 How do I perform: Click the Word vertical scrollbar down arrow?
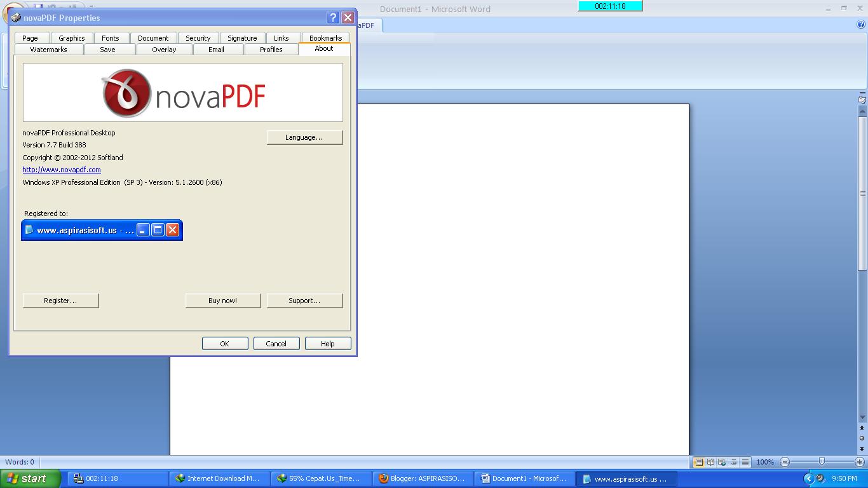862,417
